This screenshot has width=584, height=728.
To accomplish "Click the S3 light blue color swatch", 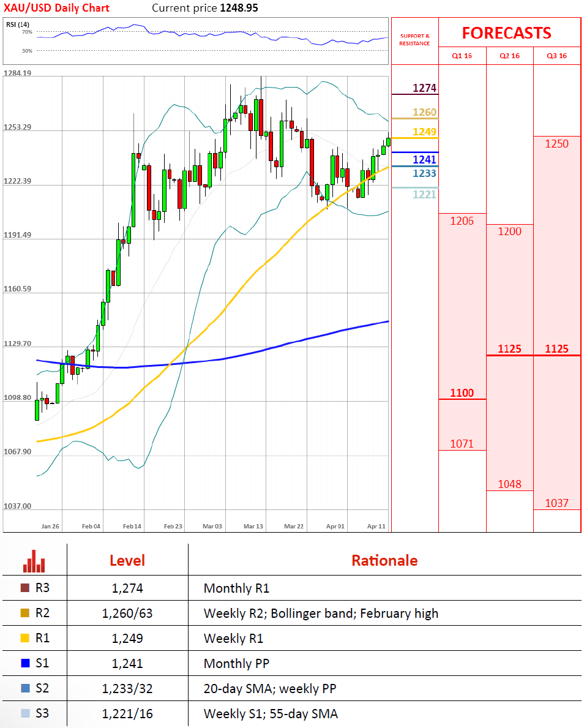I will tap(25, 713).
